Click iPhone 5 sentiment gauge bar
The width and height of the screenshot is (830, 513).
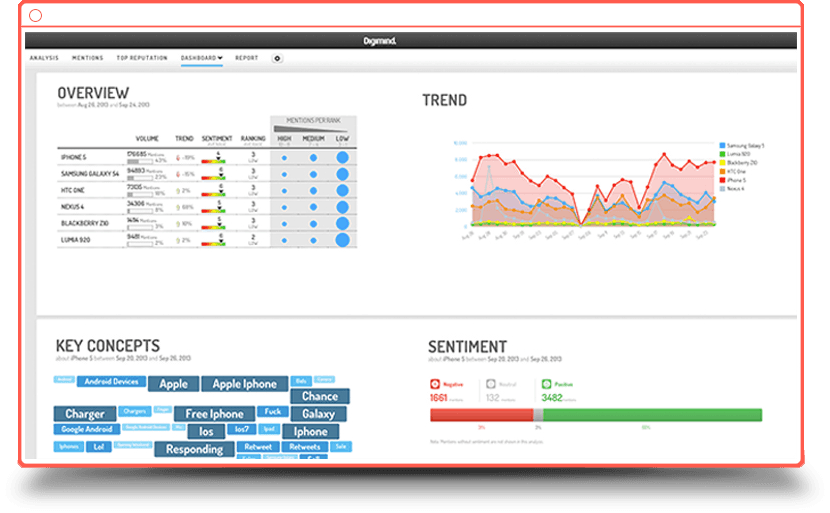pos(213,160)
